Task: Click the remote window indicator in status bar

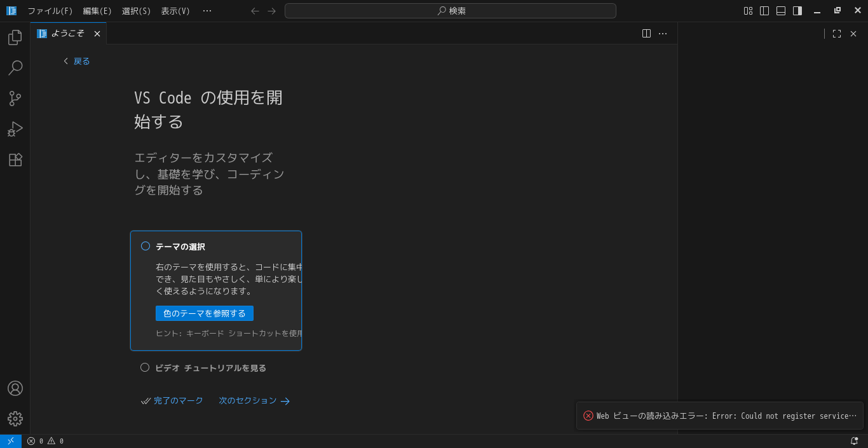Action: coord(11,441)
